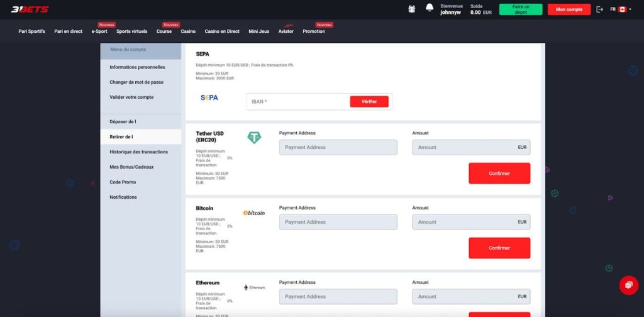Click the Tether USD coin logo
Screen dimensions: 644x317
pos(254,138)
